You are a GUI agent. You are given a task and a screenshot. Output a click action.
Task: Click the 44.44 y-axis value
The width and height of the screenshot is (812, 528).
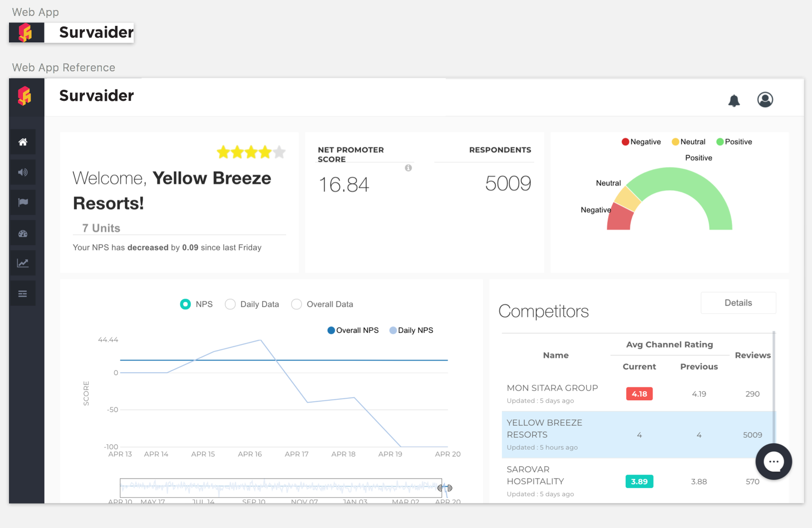(108, 340)
